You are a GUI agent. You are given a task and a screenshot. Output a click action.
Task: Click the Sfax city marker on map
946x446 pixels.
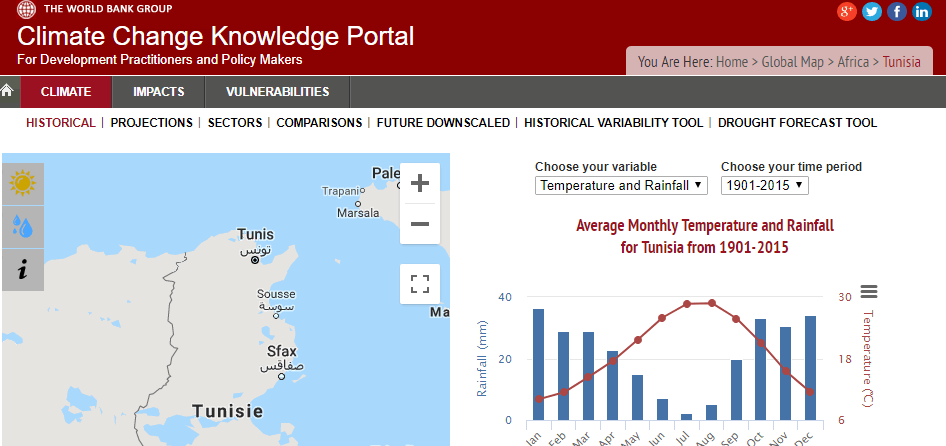pyautogui.click(x=281, y=376)
